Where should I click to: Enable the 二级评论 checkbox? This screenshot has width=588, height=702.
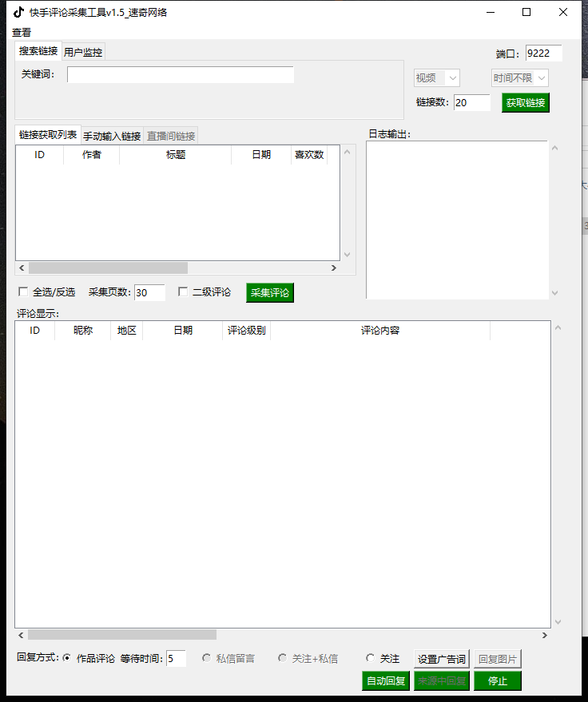183,292
